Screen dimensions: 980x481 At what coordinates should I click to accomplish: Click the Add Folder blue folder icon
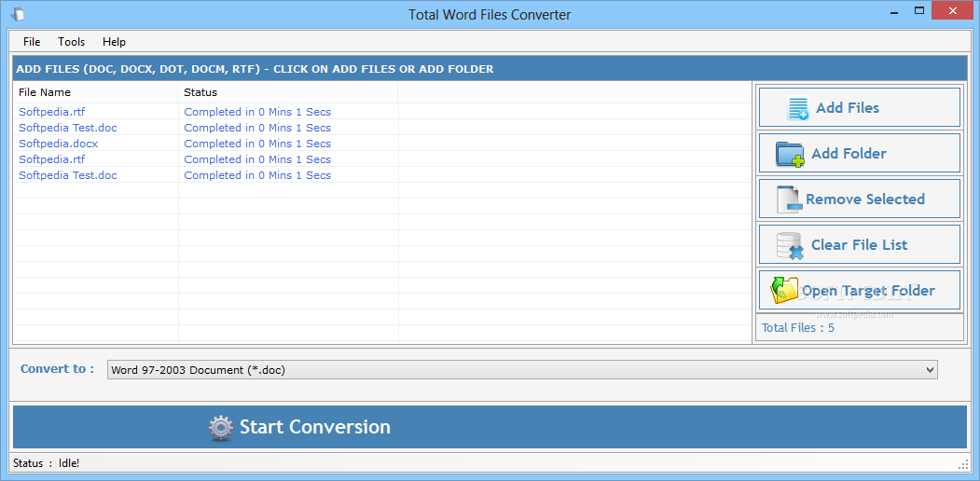click(791, 155)
